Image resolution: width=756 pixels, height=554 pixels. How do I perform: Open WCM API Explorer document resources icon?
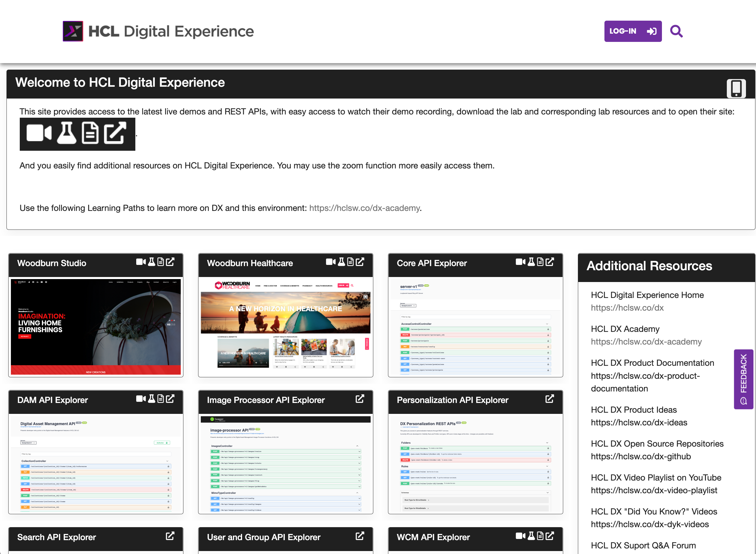pos(540,536)
